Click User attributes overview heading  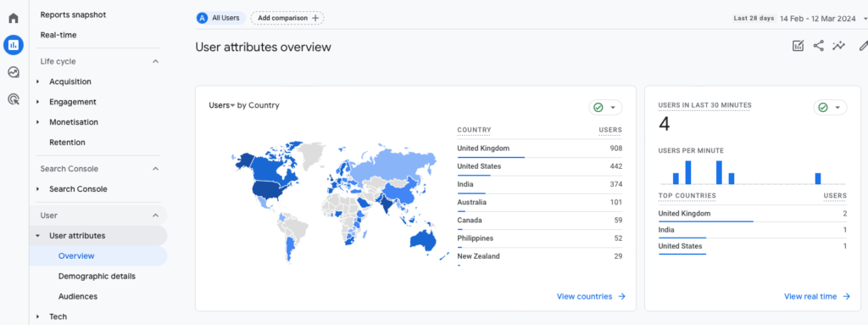point(263,48)
